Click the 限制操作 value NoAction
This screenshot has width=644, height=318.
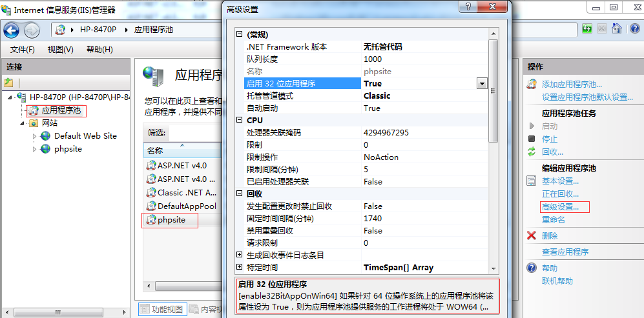381,157
